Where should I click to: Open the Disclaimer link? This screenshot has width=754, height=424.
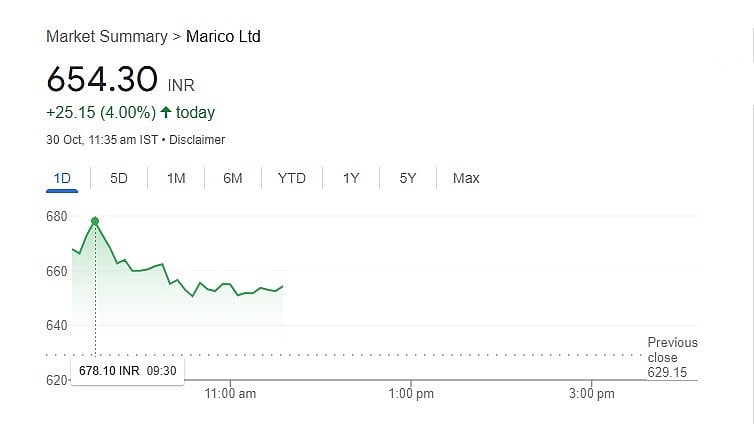click(197, 140)
